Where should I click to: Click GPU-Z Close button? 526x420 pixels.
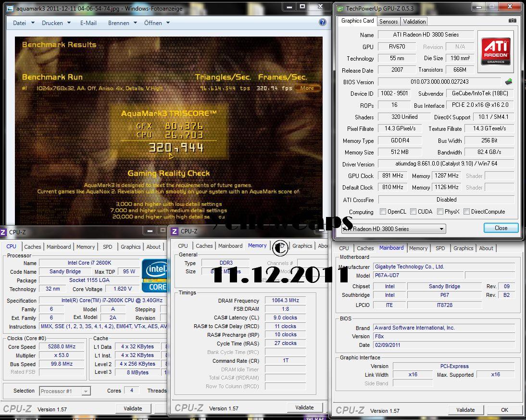pos(501,228)
